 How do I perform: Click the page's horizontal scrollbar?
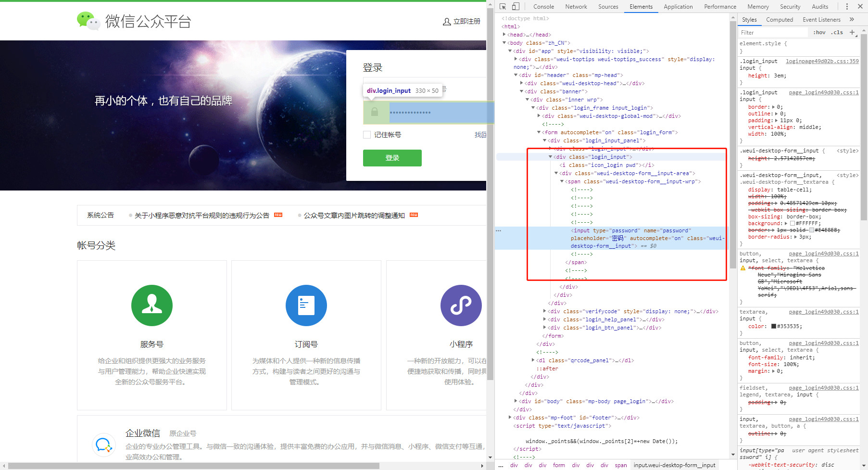click(194, 466)
